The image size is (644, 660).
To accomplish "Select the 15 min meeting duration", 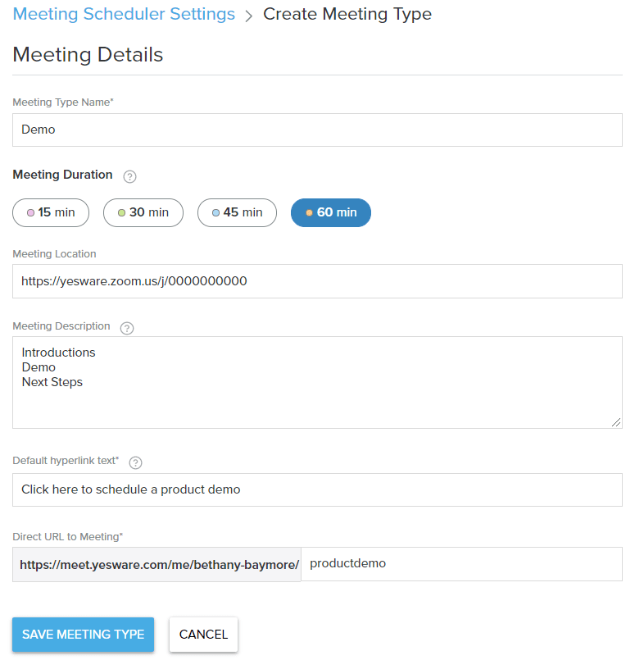I will [51, 212].
